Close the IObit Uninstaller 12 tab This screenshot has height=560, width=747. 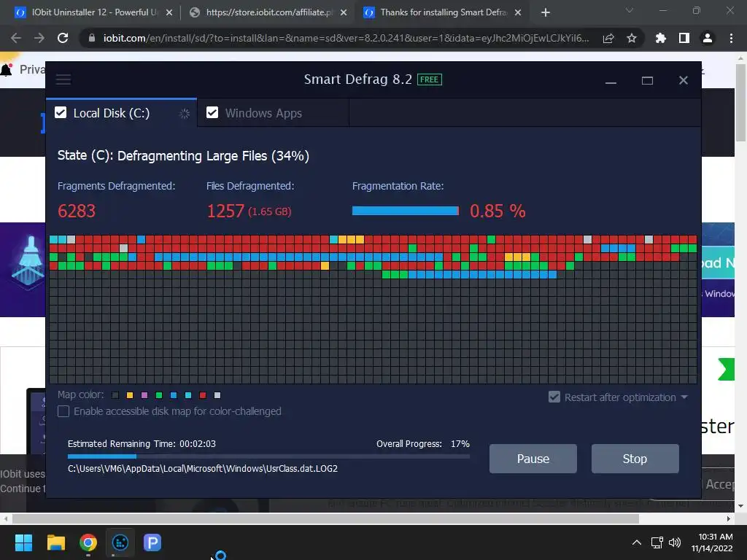point(169,13)
